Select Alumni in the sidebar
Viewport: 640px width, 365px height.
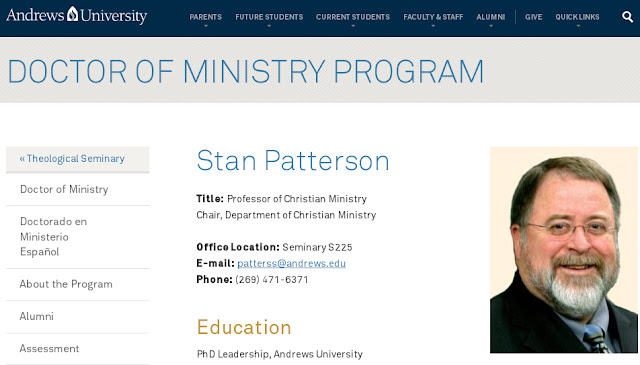point(78,316)
